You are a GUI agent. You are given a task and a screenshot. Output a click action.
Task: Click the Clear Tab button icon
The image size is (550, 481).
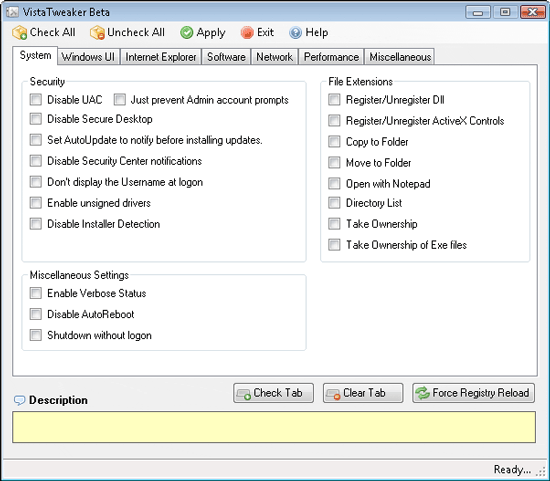pyautogui.click(x=333, y=394)
